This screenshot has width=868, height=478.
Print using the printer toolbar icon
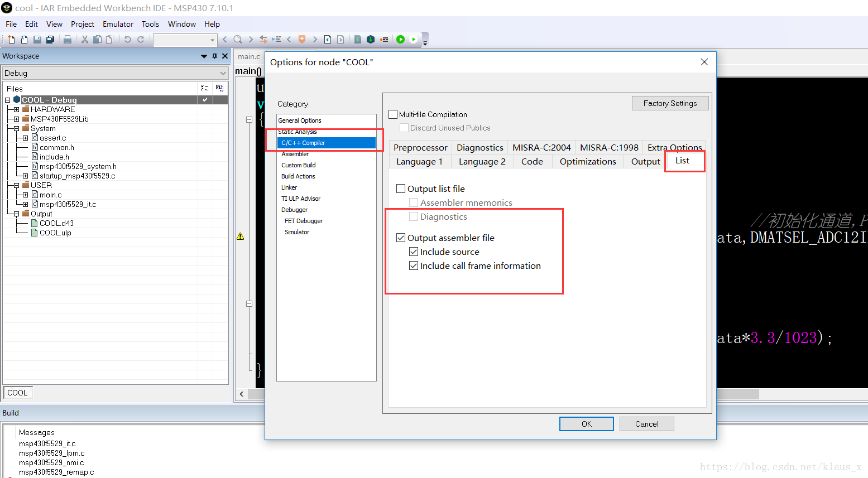68,40
